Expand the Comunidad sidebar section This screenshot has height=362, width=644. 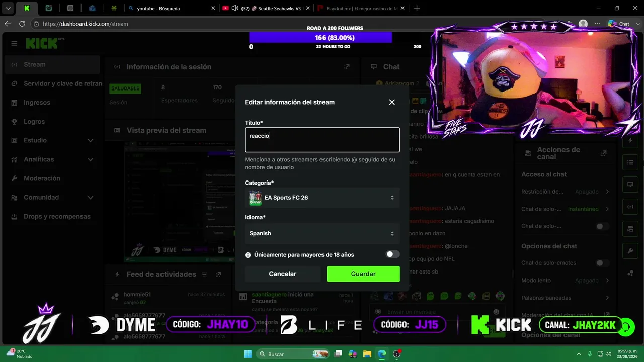pos(52,198)
